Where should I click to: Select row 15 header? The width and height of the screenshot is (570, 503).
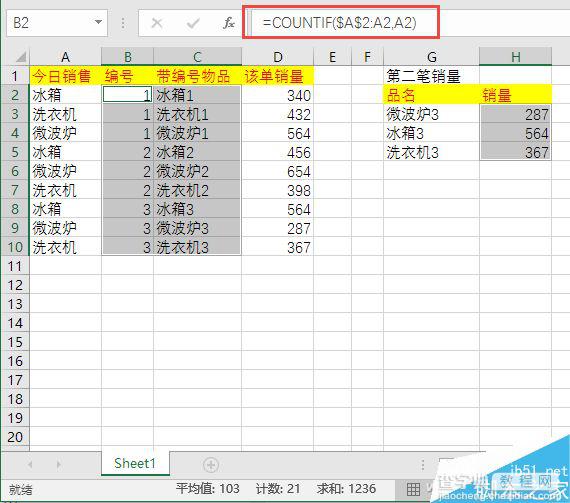coord(15,342)
